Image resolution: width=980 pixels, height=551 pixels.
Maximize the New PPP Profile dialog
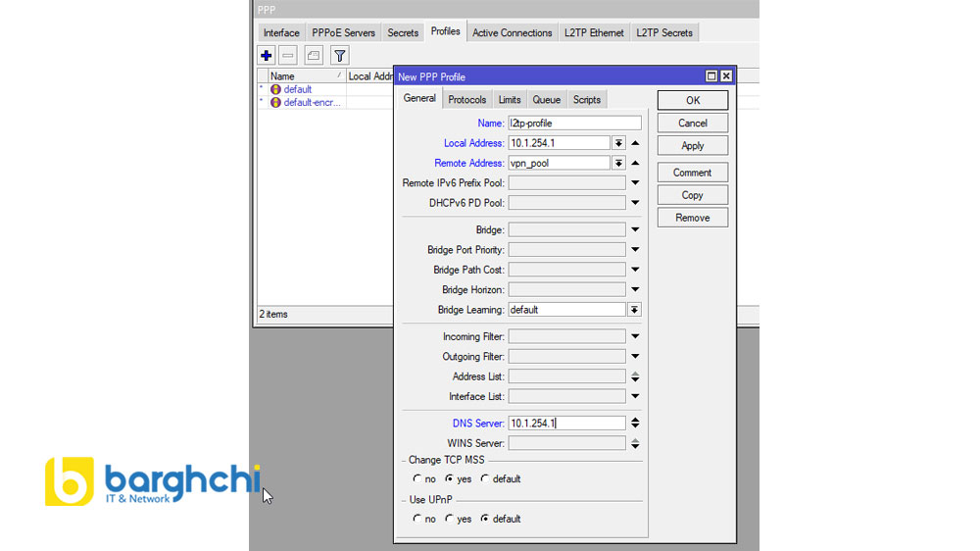pos(711,76)
